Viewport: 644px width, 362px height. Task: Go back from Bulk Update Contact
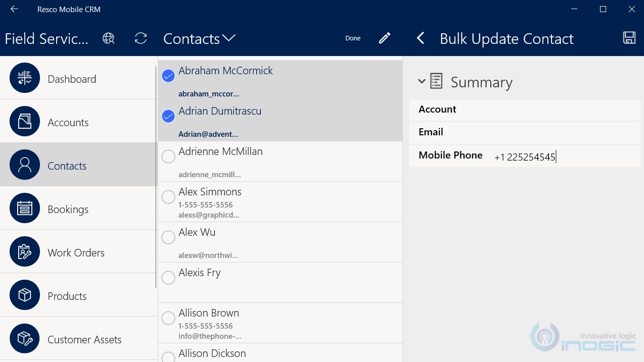pos(421,38)
